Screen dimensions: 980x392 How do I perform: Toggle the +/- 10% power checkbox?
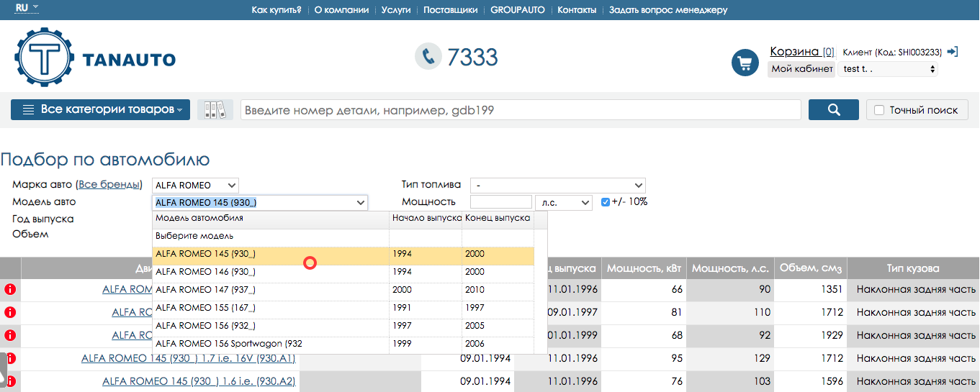[606, 202]
